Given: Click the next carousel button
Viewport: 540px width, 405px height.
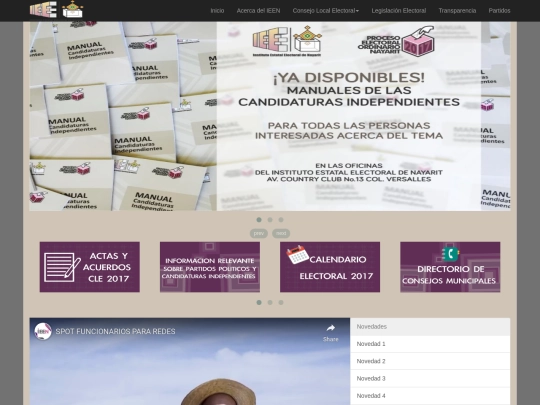Looking at the screenshot, I should point(281,233).
